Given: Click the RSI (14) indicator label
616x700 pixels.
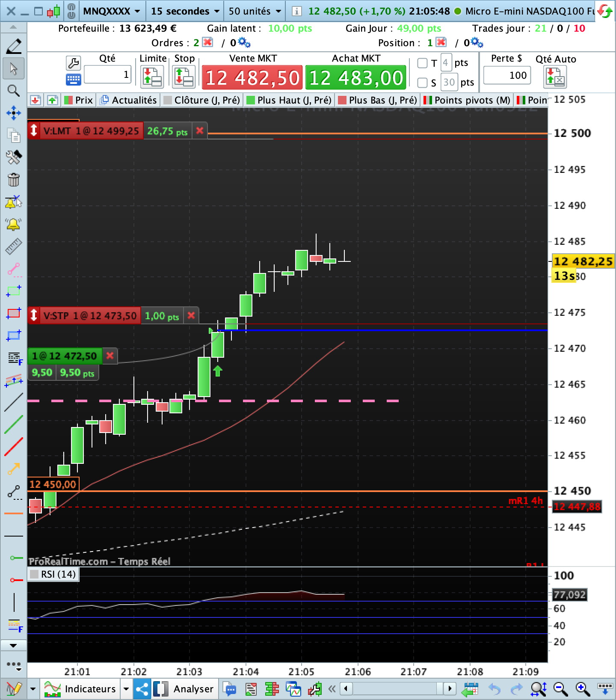Looking at the screenshot, I should pos(53,574).
